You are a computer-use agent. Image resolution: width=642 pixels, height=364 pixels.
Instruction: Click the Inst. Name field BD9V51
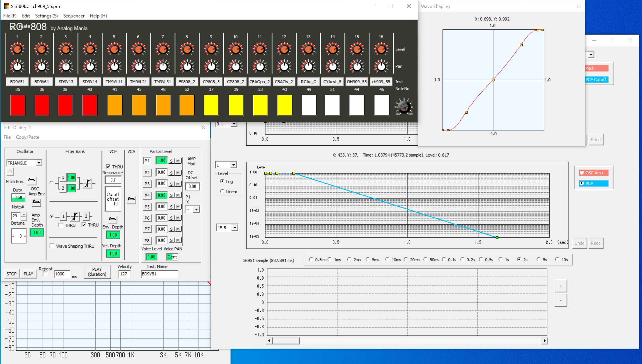pos(159,274)
